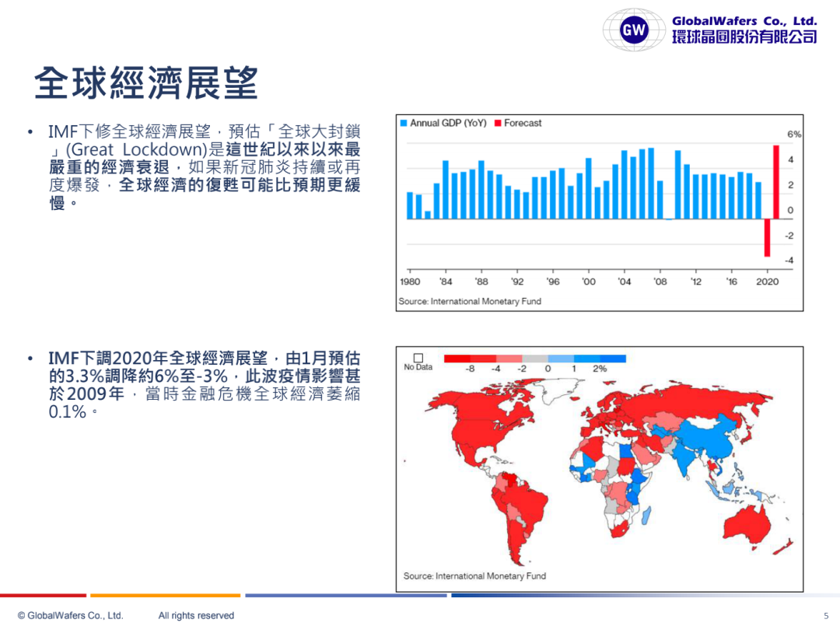Click the red negative 2020 forecast bar
The image size is (840, 630).
[x=767, y=237]
